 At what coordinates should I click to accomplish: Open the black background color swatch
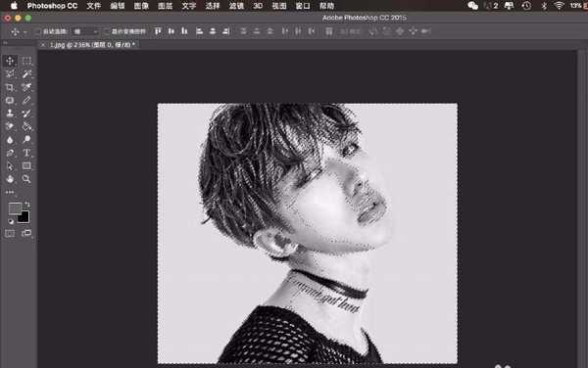(x=24, y=217)
